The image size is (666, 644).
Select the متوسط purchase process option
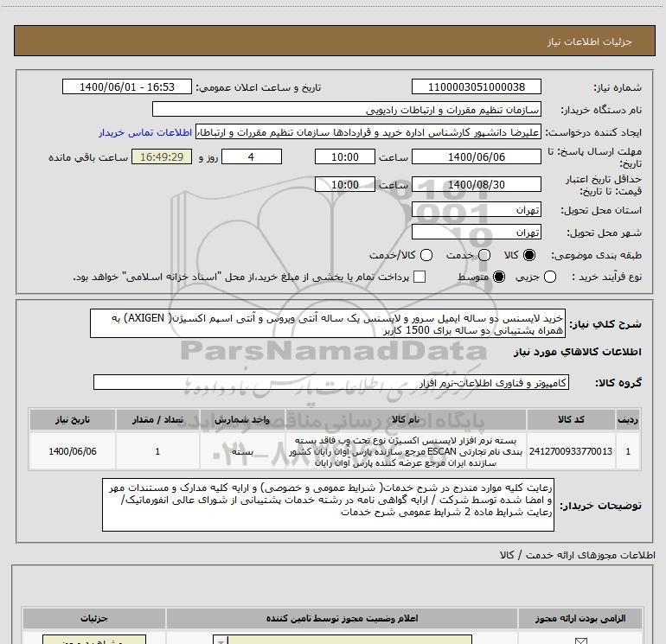pos(499,277)
